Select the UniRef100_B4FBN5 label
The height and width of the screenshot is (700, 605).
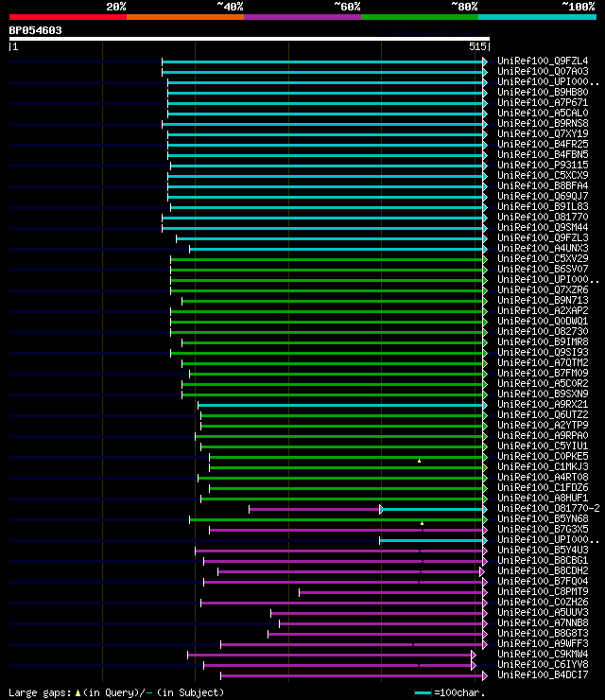coord(543,154)
